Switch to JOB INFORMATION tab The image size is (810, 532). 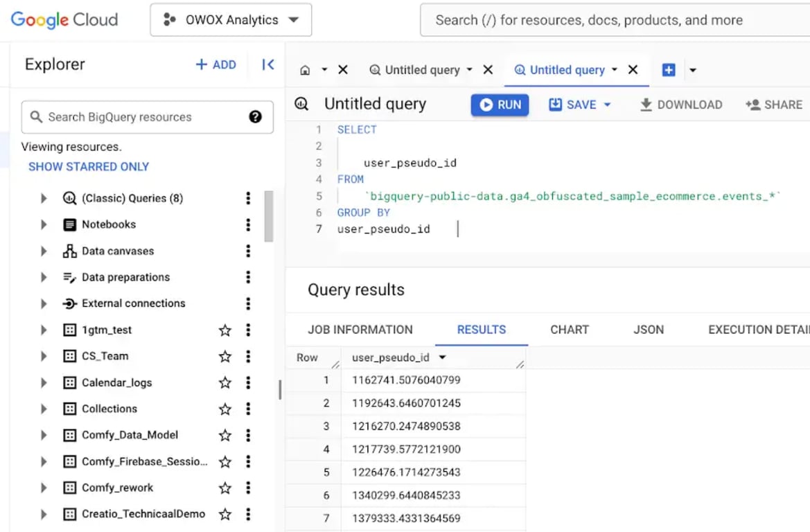pyautogui.click(x=360, y=330)
